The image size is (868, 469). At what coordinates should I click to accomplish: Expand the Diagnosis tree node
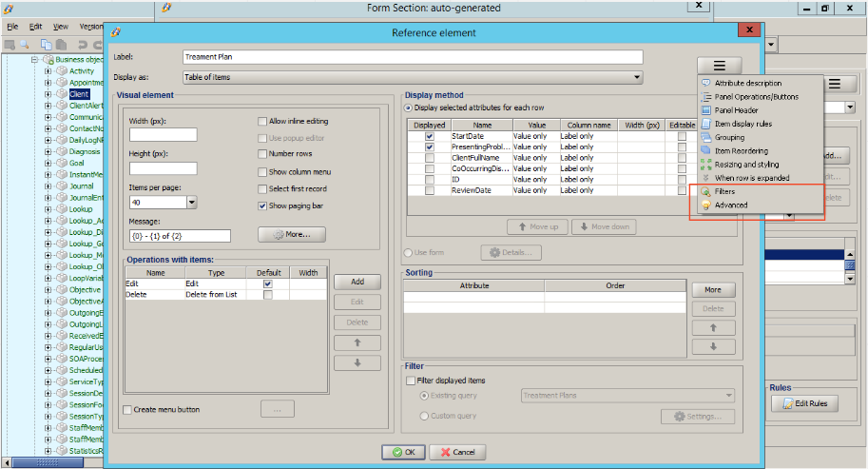pos(48,151)
